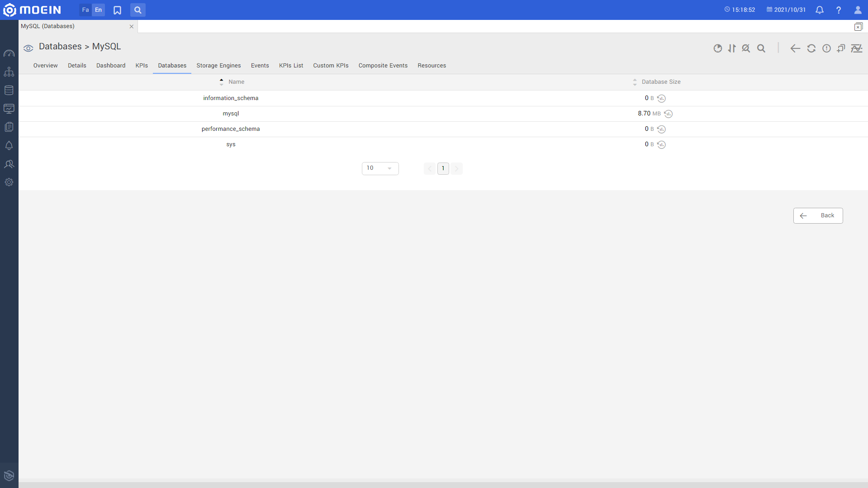This screenshot has height=488, width=868.
Task: Open the search button in top bar
Action: tap(138, 10)
